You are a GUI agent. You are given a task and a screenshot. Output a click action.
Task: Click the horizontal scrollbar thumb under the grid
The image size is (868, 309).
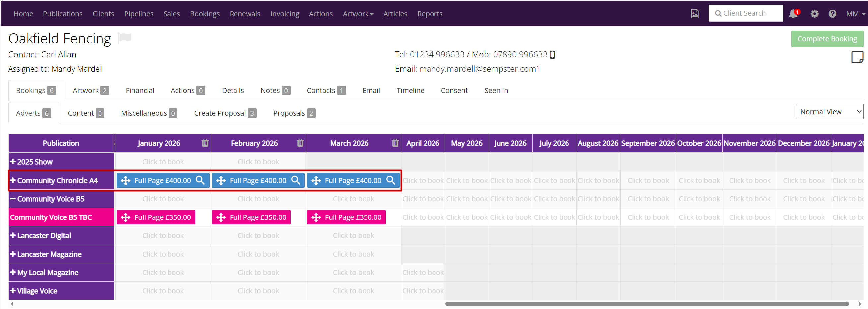pyautogui.click(x=647, y=304)
